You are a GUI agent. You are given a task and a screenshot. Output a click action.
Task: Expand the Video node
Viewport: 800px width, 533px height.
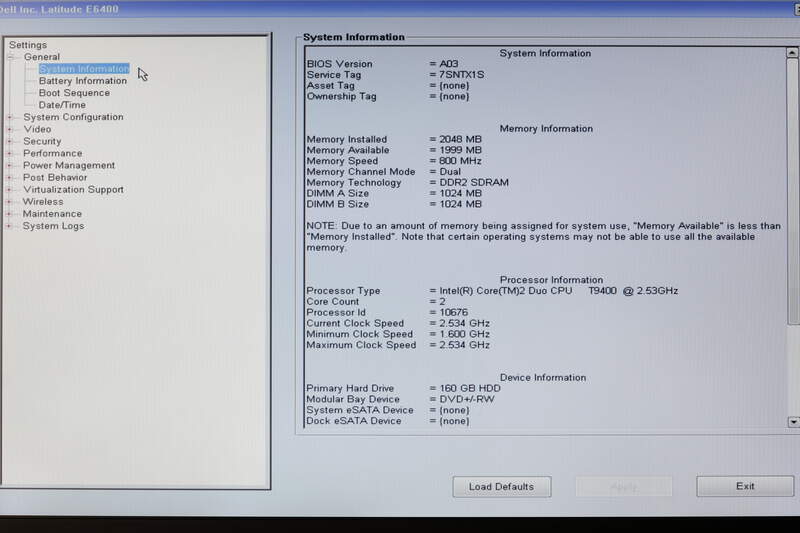point(10,130)
